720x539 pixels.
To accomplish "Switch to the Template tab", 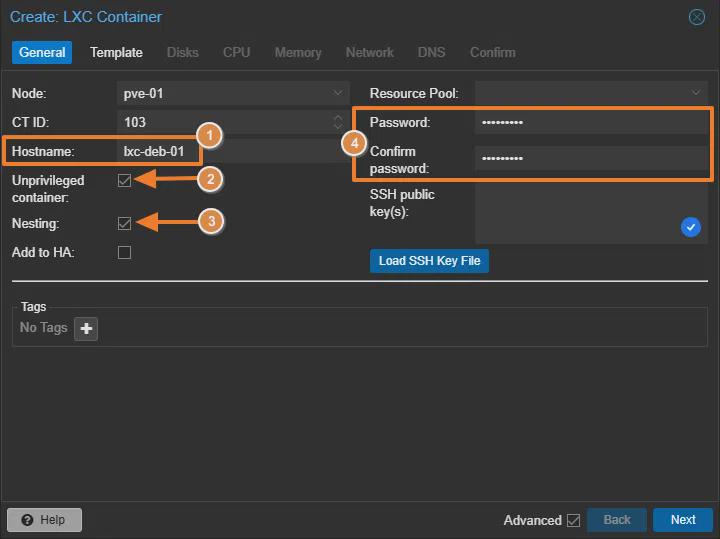I will coord(116,52).
